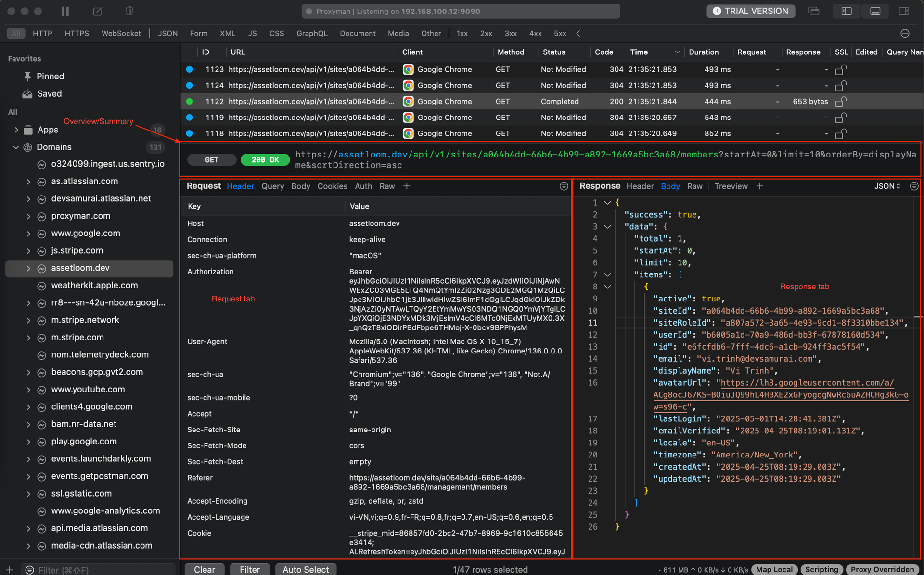The width and height of the screenshot is (924, 575).
Task: Click the Google Chrome icon in row 1124
Action: pos(408,86)
